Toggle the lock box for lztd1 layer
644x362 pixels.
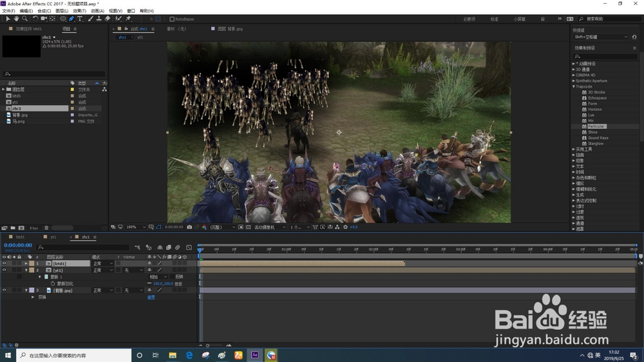(19, 263)
